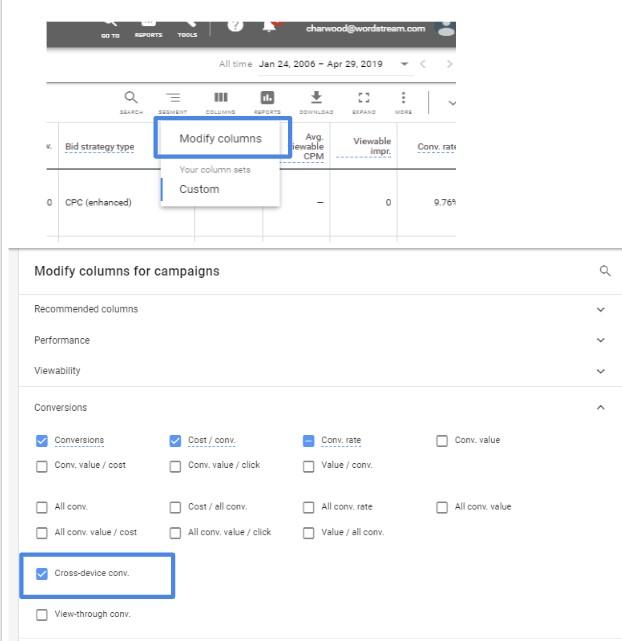
Task: Check the Conv. value / cost checkbox
Action: [42, 466]
